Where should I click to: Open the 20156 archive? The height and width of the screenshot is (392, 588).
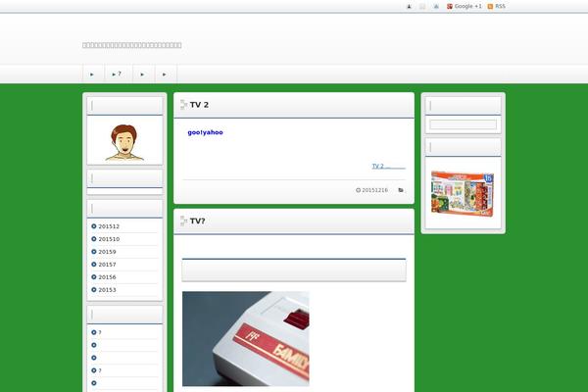click(x=107, y=277)
